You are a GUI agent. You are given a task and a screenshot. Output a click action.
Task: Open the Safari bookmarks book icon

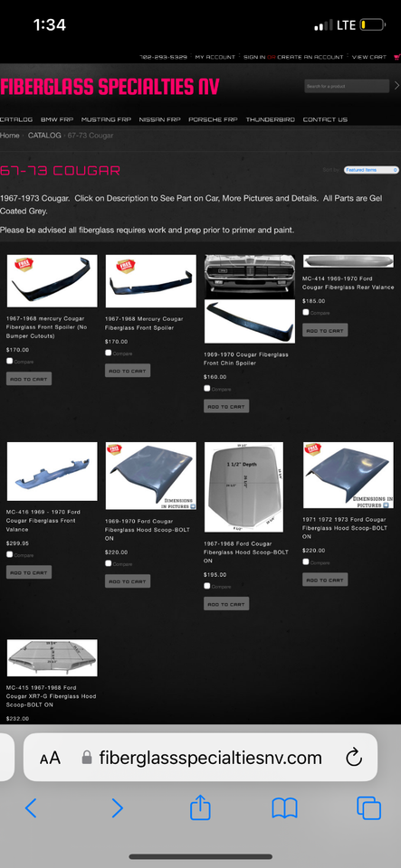click(x=285, y=808)
